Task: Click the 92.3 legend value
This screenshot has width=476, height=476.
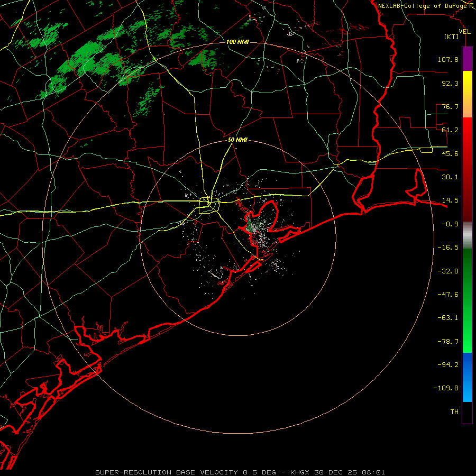Action: [x=450, y=83]
